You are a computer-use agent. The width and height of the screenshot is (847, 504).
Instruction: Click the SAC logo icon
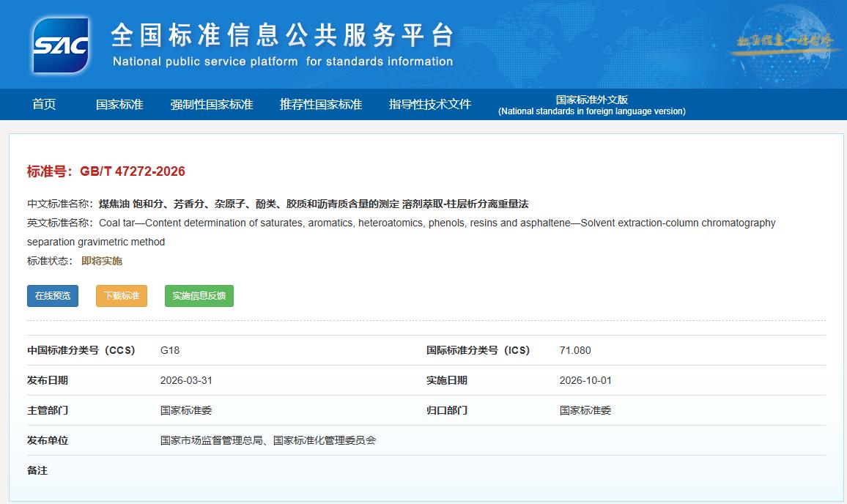pos(61,45)
